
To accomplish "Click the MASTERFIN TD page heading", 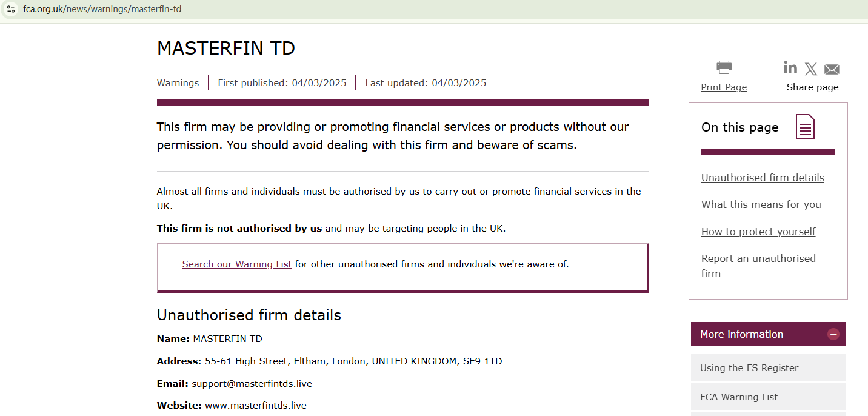I will (226, 49).
